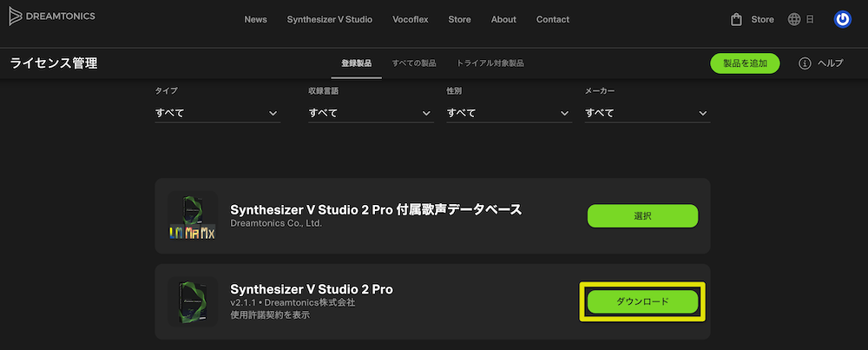The width and height of the screenshot is (868, 350).
Task: Click the Dreamtonics logo
Action: (51, 17)
